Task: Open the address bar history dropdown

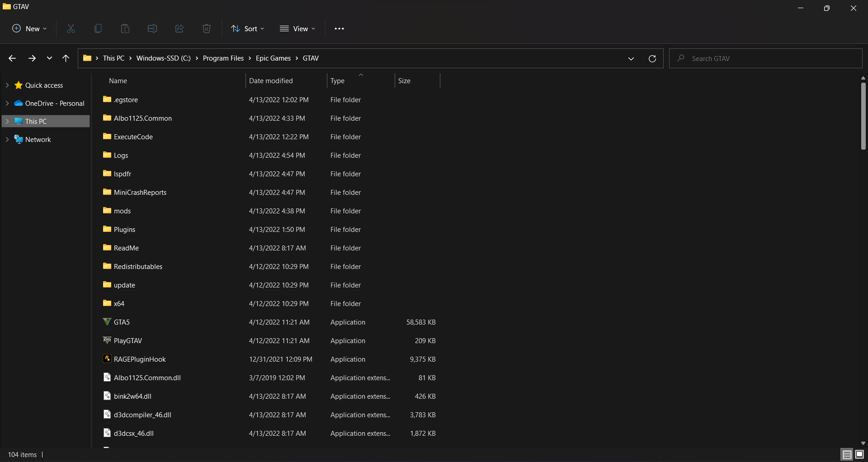Action: [631, 59]
